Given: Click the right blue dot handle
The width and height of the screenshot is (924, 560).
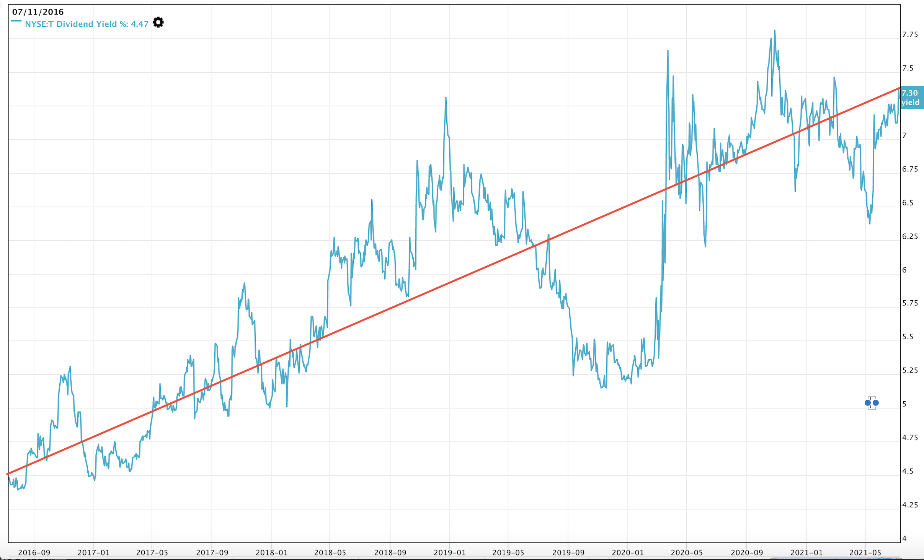Looking at the screenshot, I should click(876, 403).
